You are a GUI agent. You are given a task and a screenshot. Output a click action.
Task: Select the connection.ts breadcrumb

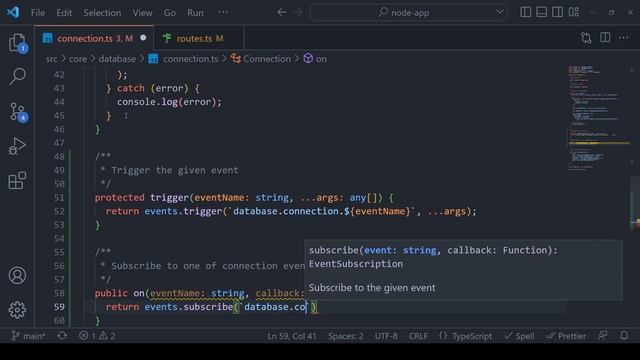(183, 59)
